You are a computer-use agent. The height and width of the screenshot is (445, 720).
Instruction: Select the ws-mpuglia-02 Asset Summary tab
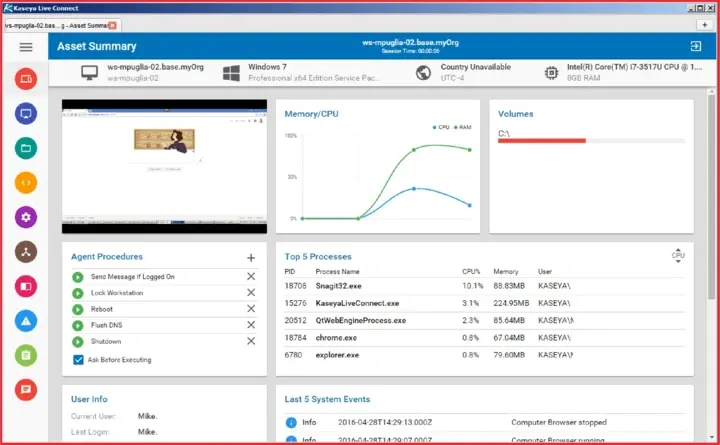(62, 25)
